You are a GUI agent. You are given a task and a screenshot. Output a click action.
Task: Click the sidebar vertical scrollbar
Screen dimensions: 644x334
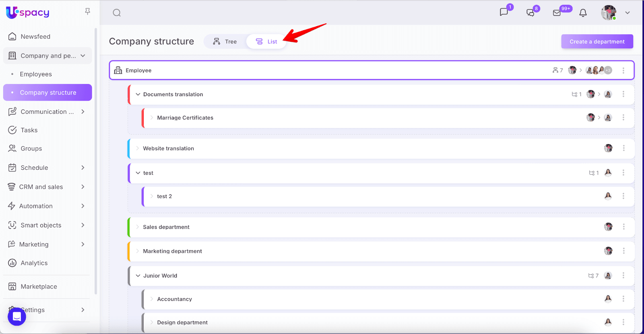tap(96, 161)
